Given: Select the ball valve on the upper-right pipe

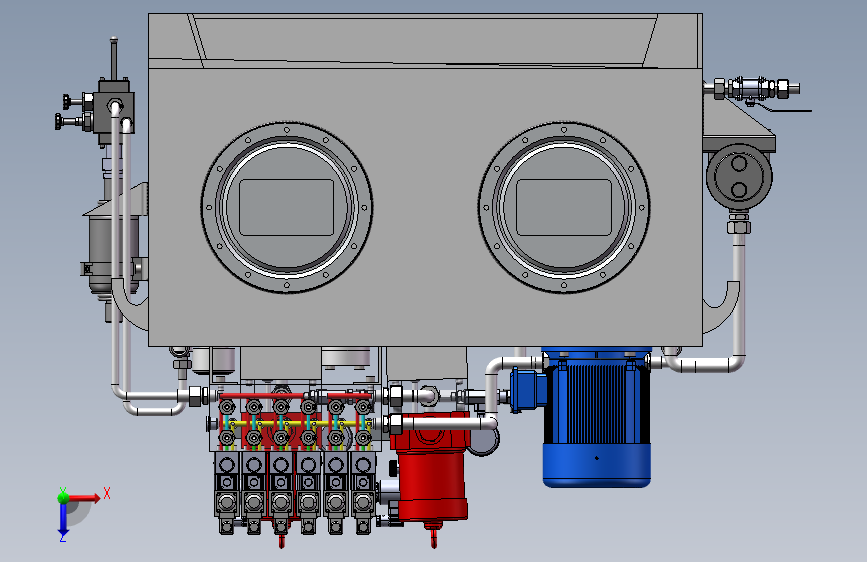Looking at the screenshot, I should click(x=751, y=89).
